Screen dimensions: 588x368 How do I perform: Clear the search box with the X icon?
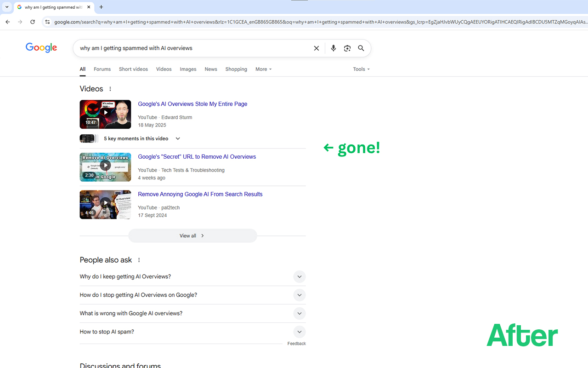click(317, 48)
